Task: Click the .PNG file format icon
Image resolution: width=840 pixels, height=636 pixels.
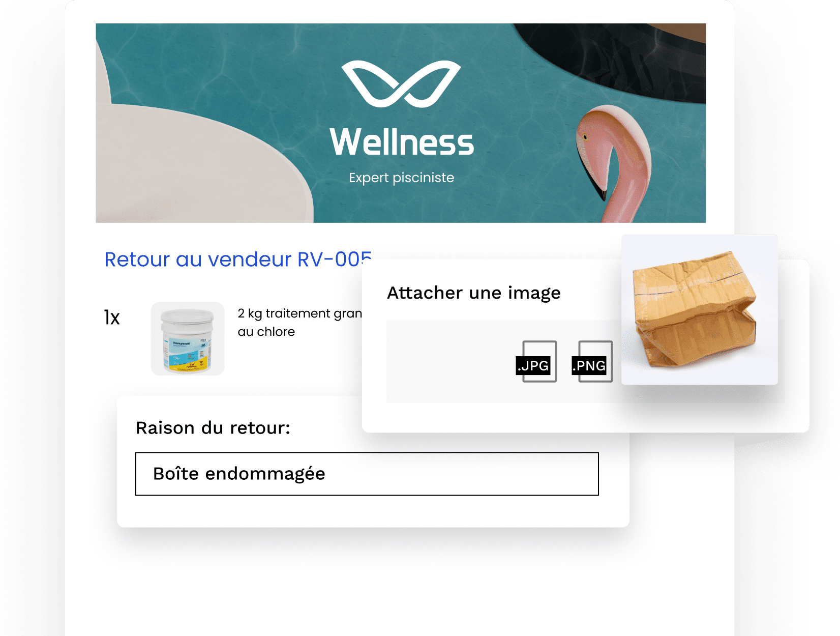Action: pyautogui.click(x=592, y=361)
